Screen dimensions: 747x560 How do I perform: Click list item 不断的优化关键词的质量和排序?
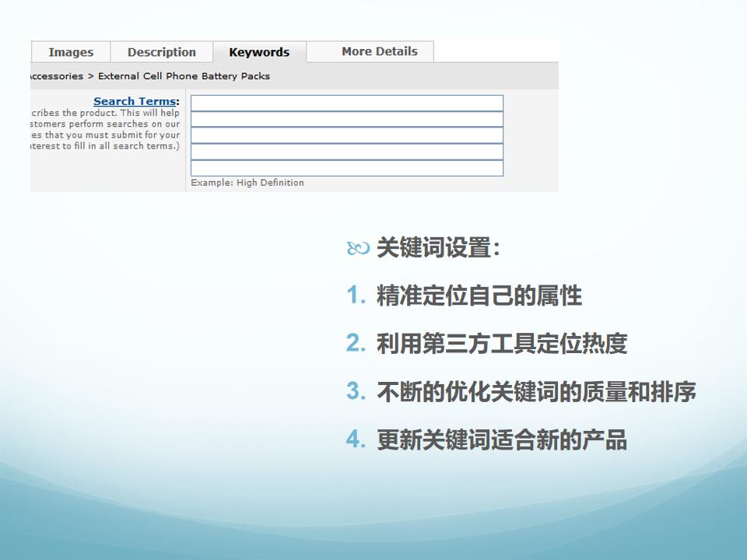(x=535, y=392)
